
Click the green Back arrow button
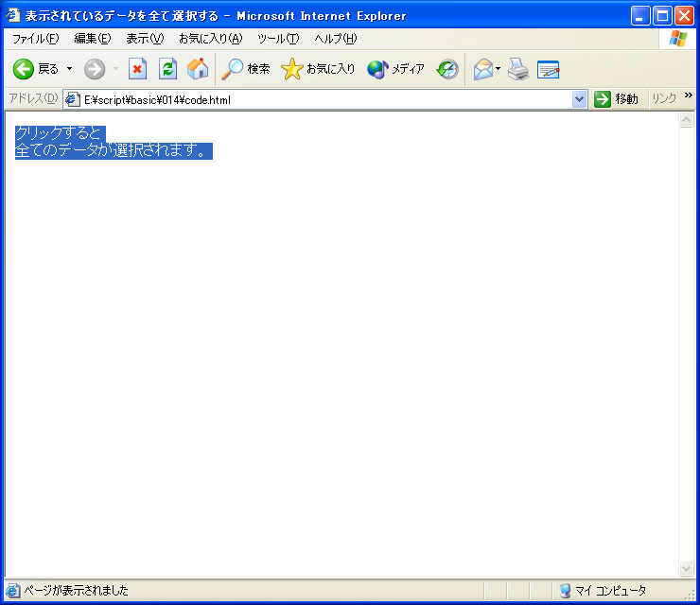click(x=24, y=69)
